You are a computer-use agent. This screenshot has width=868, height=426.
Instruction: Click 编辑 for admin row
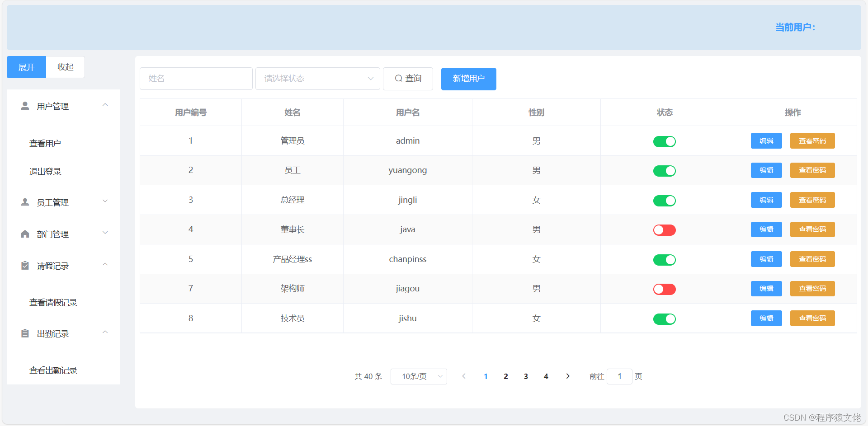(x=766, y=141)
